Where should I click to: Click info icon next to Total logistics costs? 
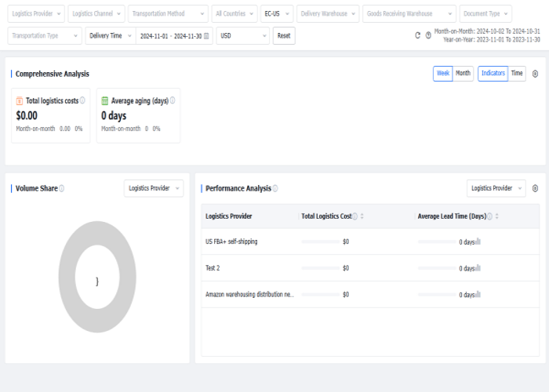pos(82,100)
